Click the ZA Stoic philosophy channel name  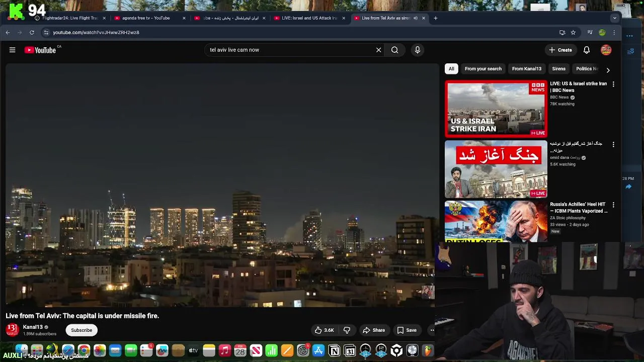(568, 218)
